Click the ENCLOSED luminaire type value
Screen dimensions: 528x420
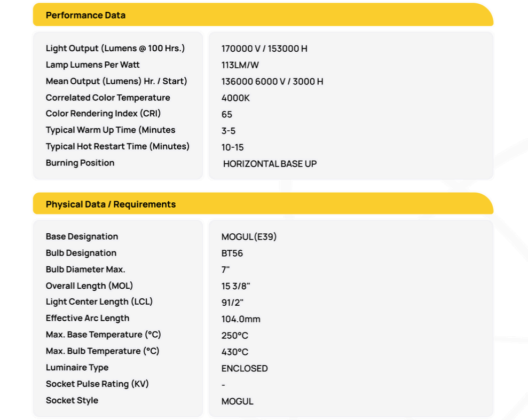245,368
